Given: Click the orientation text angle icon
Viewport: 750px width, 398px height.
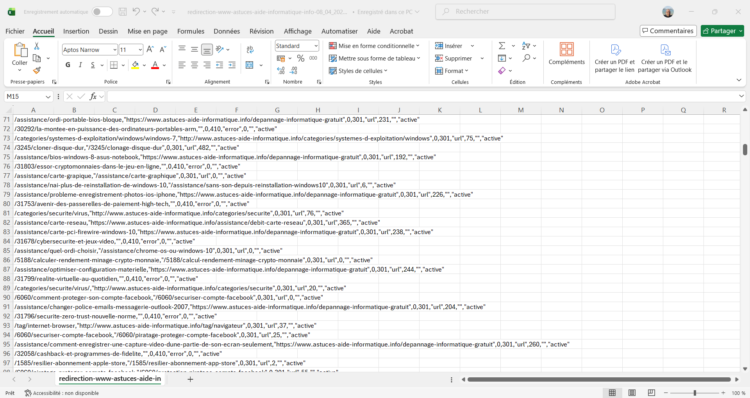Looking at the screenshot, I should pyautogui.click(x=220, y=49).
